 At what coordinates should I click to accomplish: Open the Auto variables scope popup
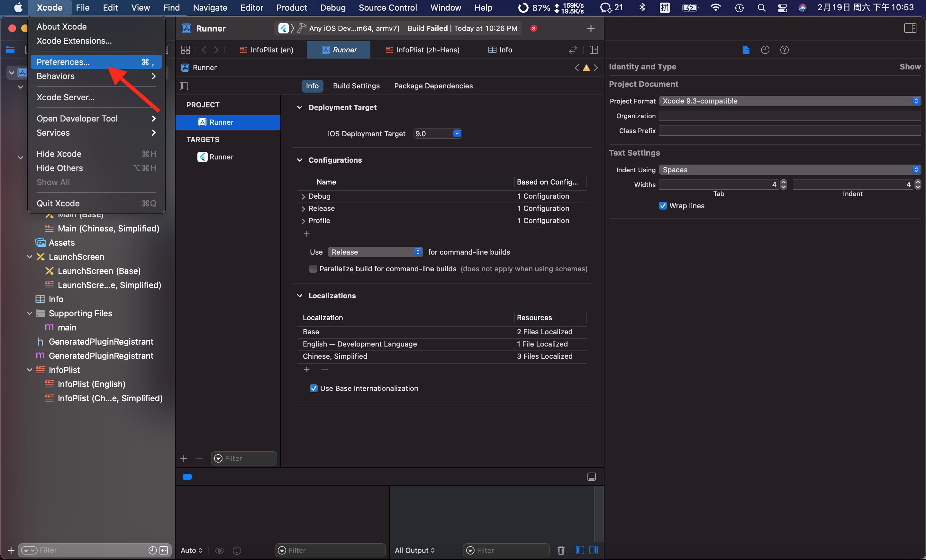coord(191,551)
